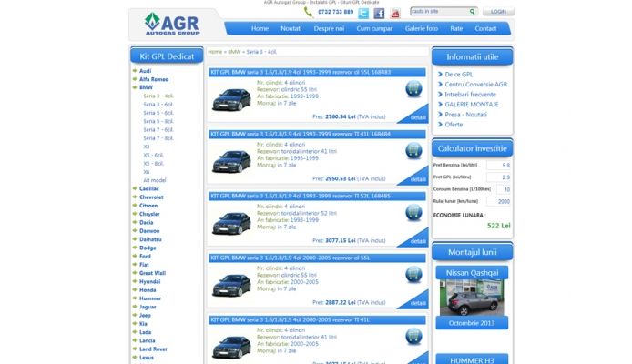Image resolution: width=632 pixels, height=364 pixels.
Task: Open the Centru Conversie AGR link
Action: (x=476, y=85)
